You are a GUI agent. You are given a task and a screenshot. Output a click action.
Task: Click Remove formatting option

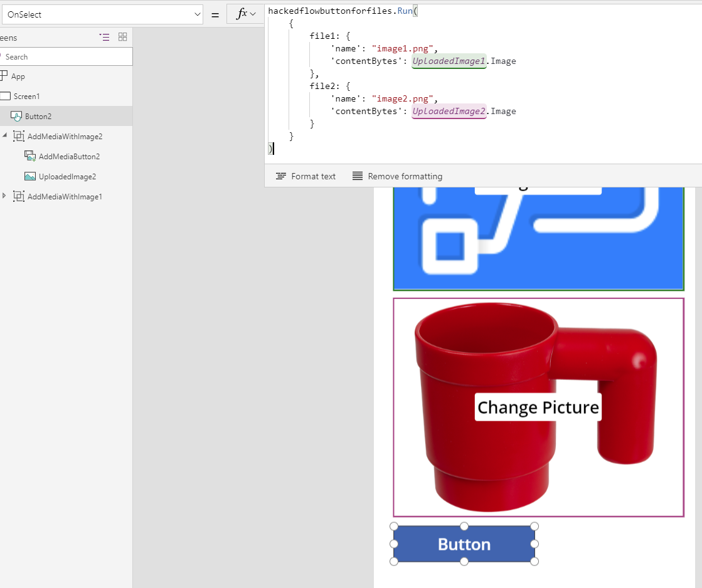398,176
